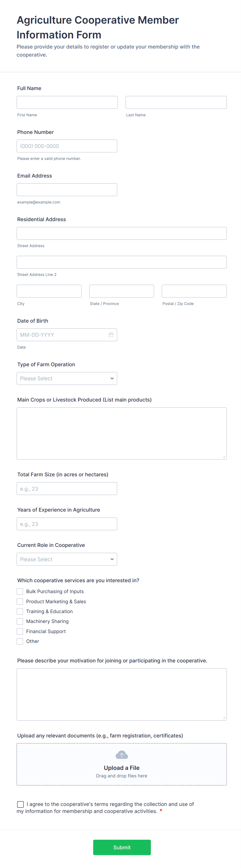Select the Phone Number input
Image resolution: width=241 pixels, height=868 pixels.
67,146
